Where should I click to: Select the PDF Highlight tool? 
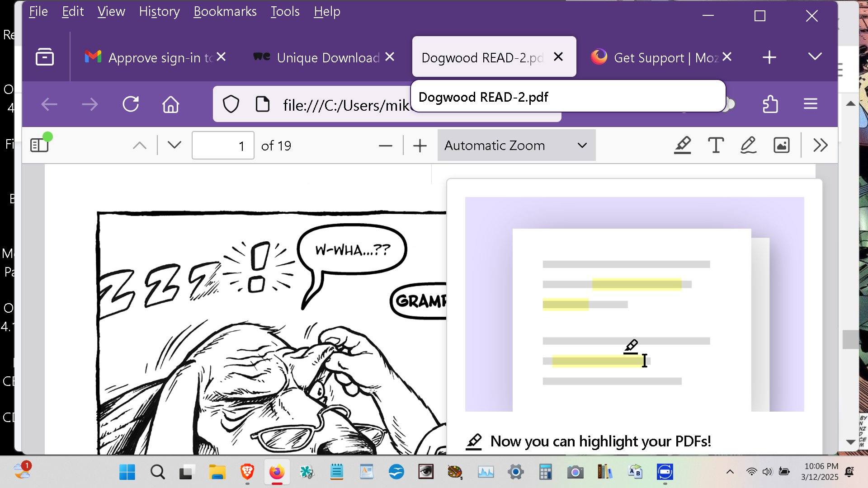click(683, 145)
